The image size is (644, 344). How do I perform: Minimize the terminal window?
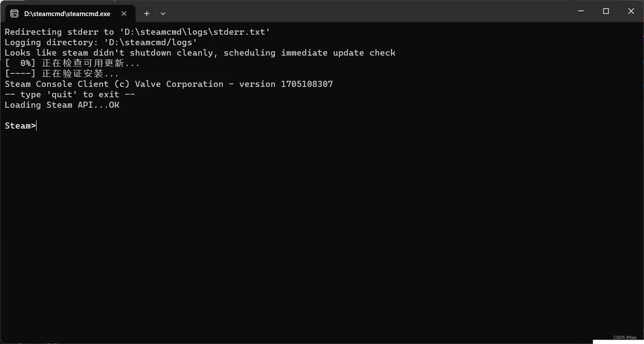pos(581,11)
